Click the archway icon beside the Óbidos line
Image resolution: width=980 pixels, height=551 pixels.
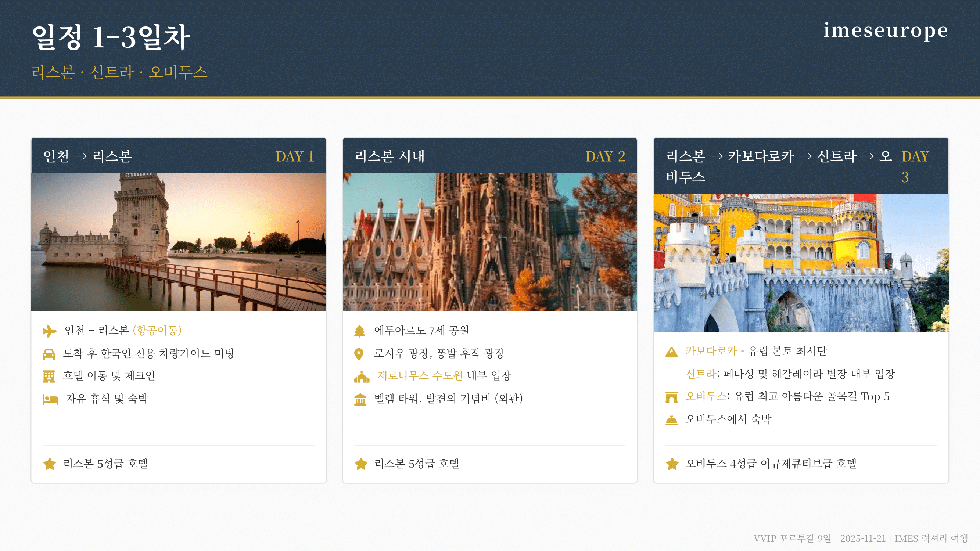(x=671, y=397)
